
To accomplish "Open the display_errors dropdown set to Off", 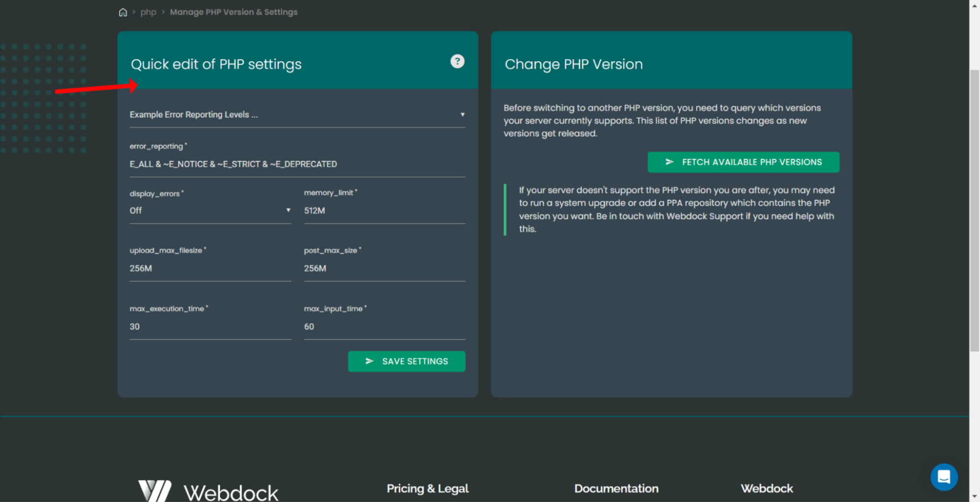I will click(x=210, y=211).
